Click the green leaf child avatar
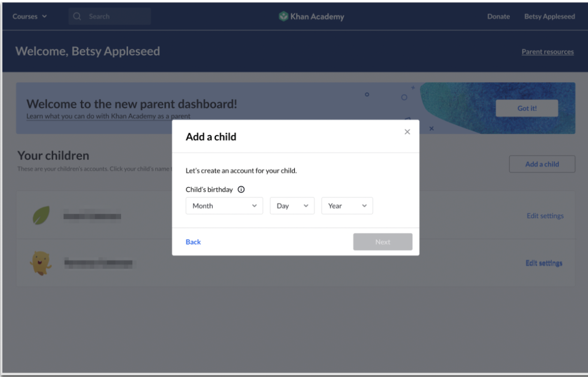588x377 pixels. tap(41, 216)
